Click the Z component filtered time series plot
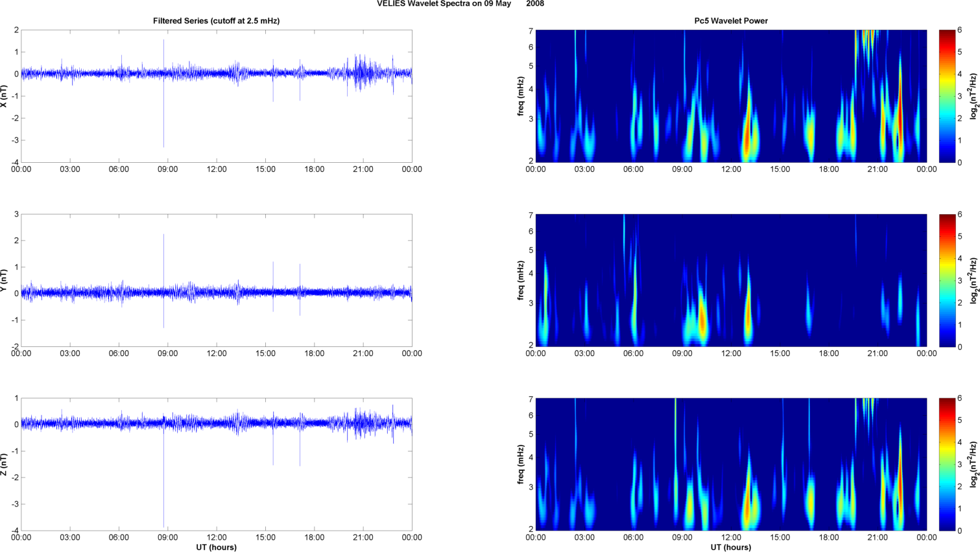The width and height of the screenshot is (980, 552). (x=217, y=464)
